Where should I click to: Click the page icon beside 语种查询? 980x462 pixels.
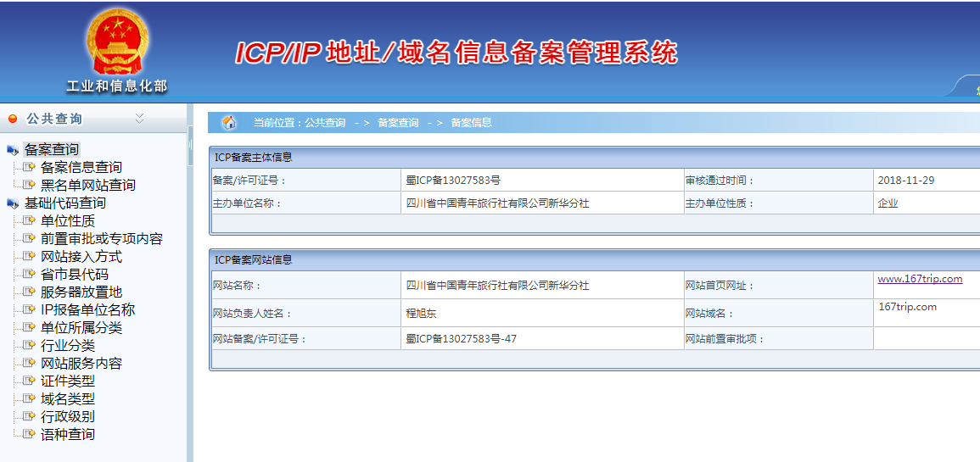coord(29,435)
